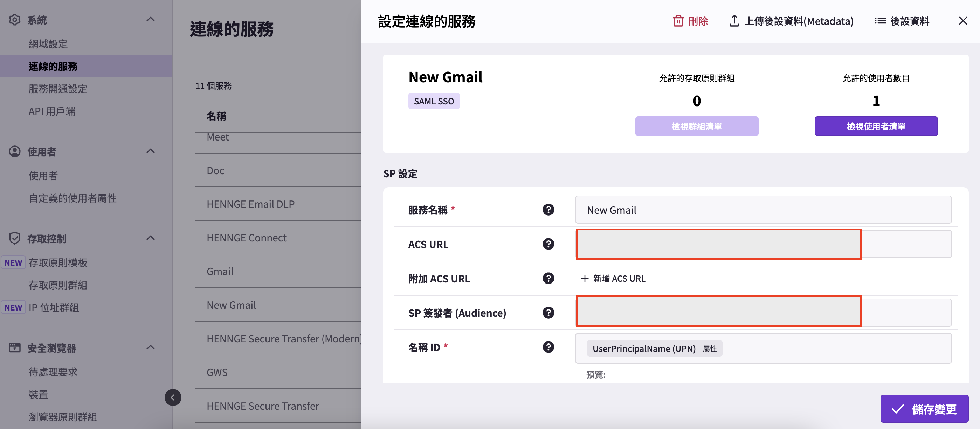Select the Doc service row

pyautogui.click(x=278, y=170)
